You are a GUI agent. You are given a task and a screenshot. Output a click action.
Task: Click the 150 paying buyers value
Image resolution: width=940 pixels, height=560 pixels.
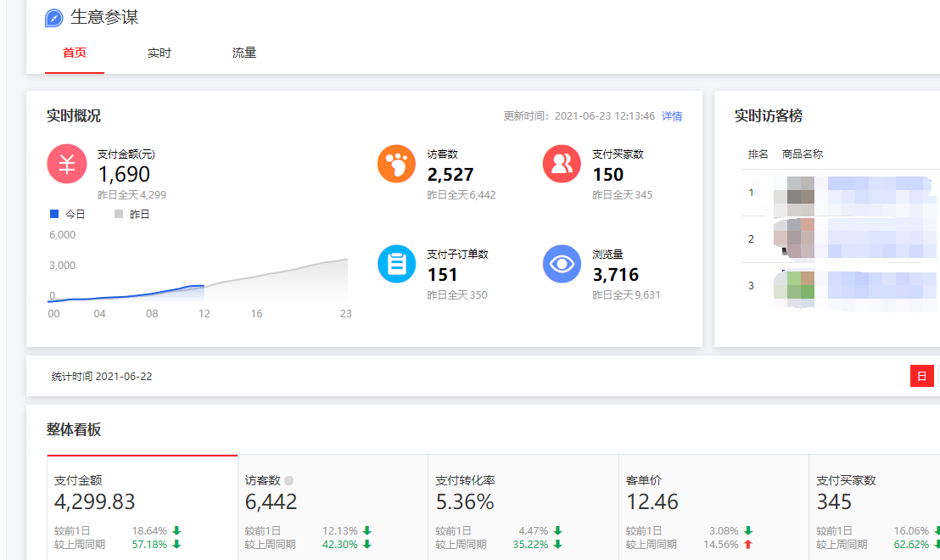(x=608, y=175)
